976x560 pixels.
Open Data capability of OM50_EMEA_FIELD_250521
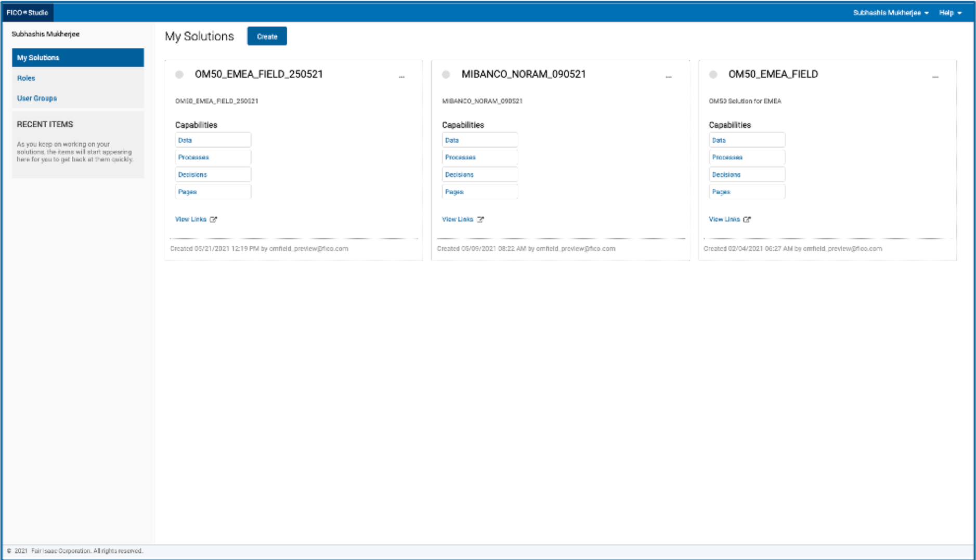pos(213,140)
